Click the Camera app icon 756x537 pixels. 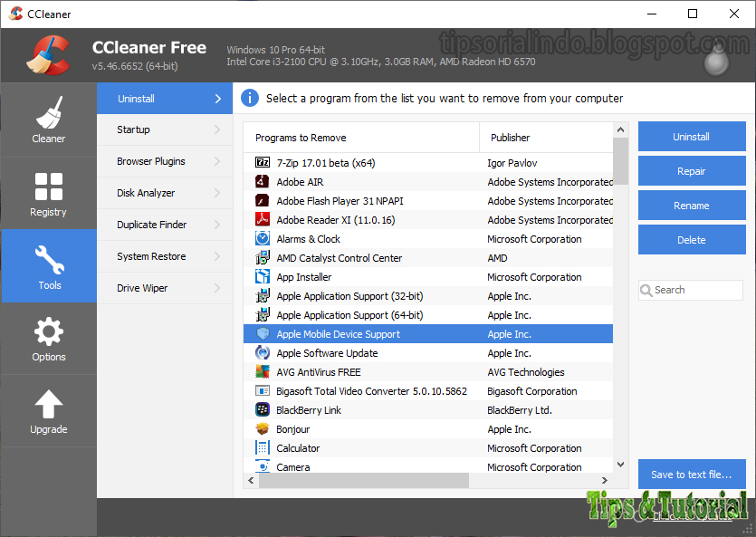[263, 466]
